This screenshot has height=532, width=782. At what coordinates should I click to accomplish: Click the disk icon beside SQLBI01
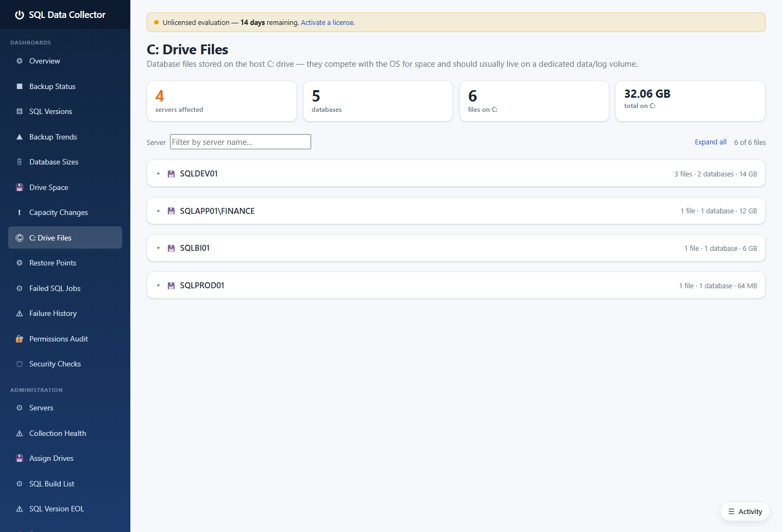click(171, 248)
